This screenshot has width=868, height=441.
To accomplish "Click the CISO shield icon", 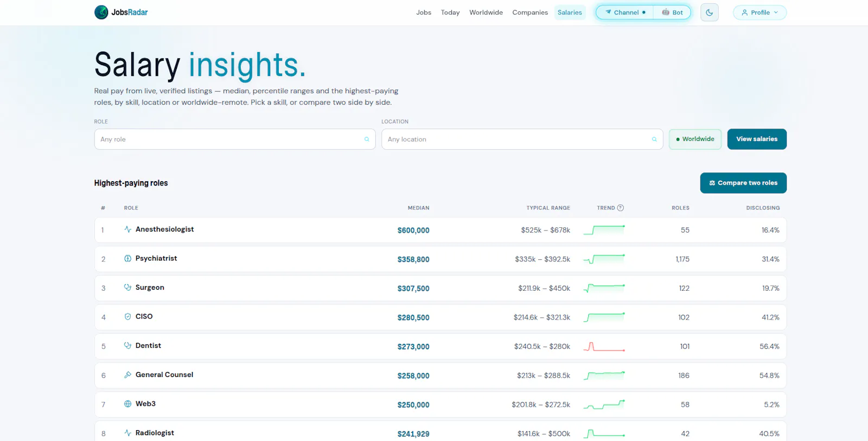I will 128,316.
